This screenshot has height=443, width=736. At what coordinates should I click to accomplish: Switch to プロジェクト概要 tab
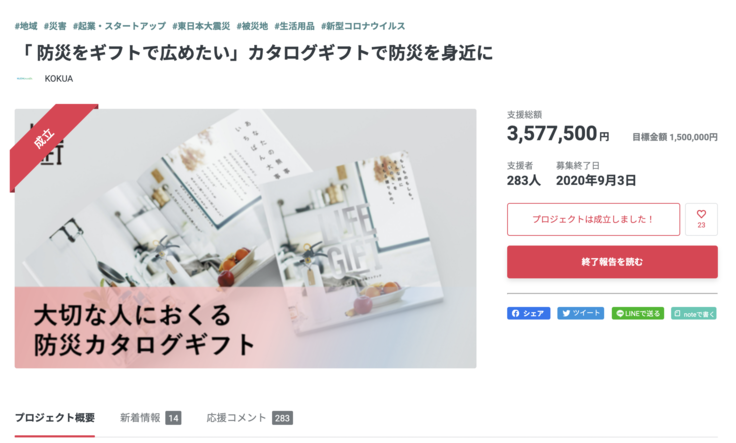(x=55, y=418)
